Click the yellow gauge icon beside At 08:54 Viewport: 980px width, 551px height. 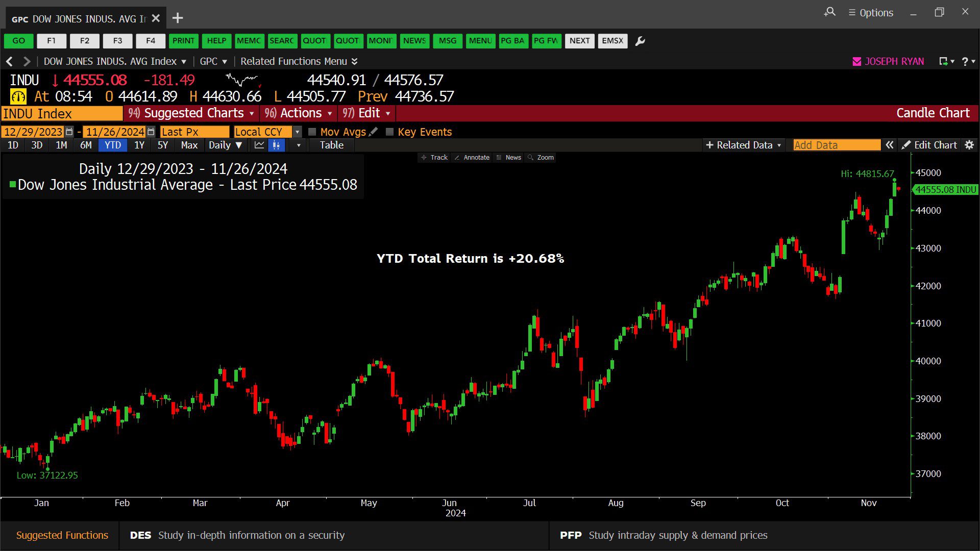click(x=18, y=96)
